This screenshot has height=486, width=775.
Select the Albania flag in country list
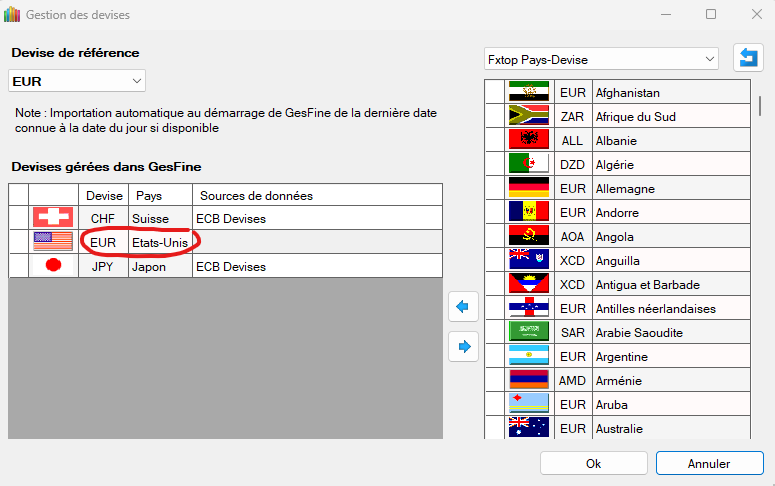point(528,141)
